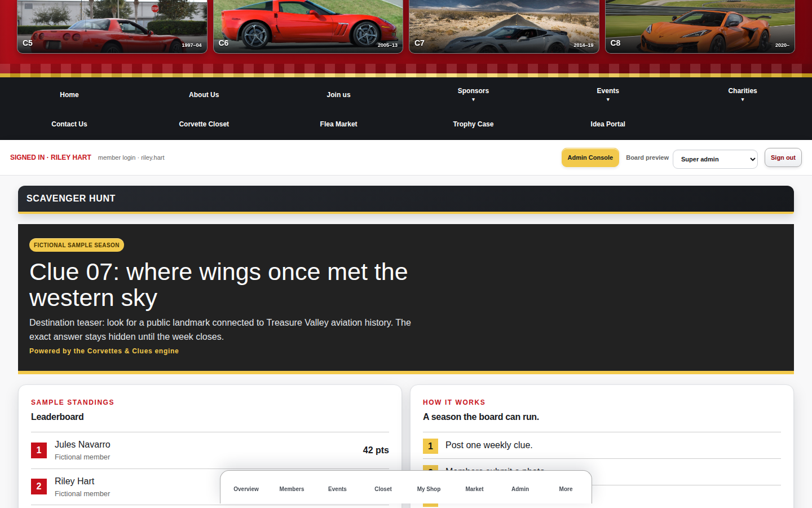Screen dimensions: 812x508
Task: Click the Fictional Sample Season badge
Action: [77, 245]
